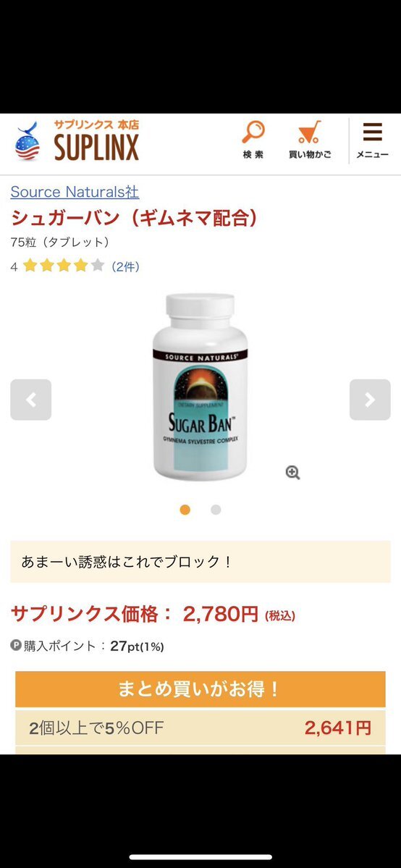The image size is (401, 868).
Task: Show previous product image arrow
Action: pos(31,400)
